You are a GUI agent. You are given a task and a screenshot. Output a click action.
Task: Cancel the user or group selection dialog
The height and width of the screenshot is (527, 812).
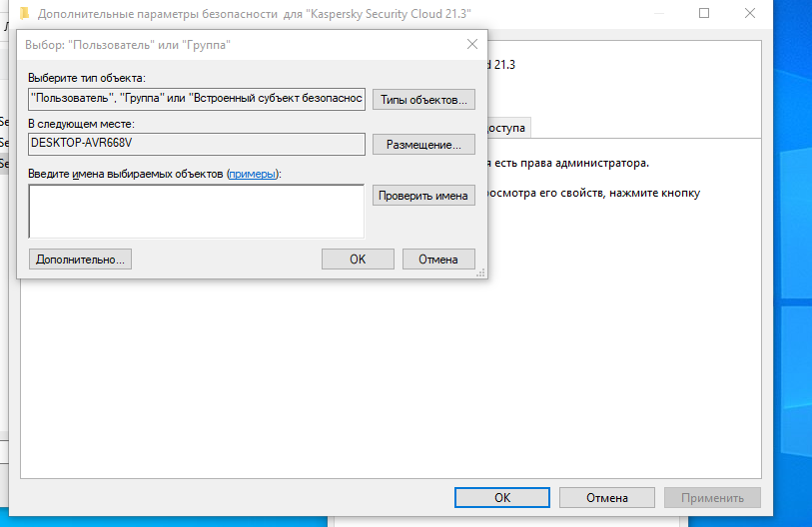pos(438,259)
